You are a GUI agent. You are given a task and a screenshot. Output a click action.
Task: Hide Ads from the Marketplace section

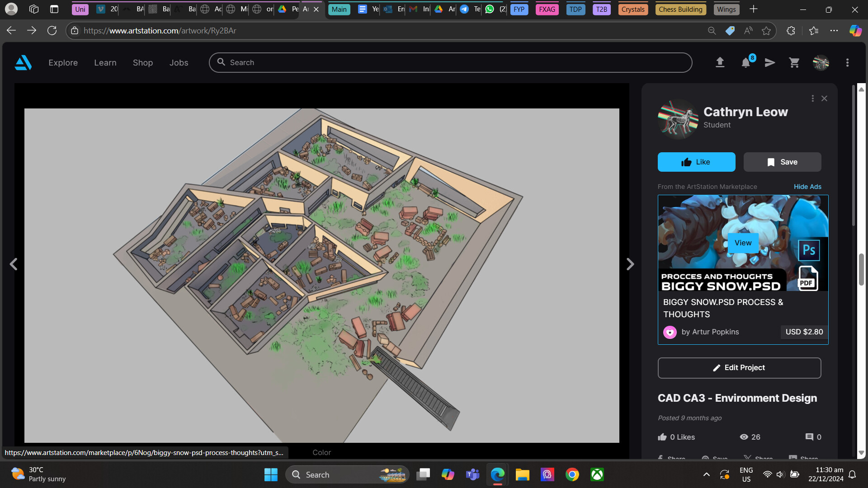click(x=807, y=187)
